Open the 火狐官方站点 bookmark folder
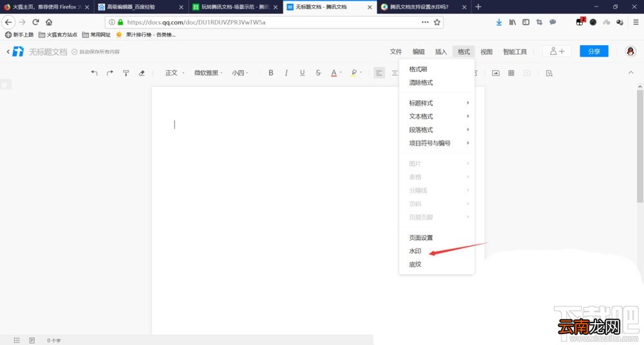The width and height of the screenshot is (644, 345). pyautogui.click(x=58, y=35)
